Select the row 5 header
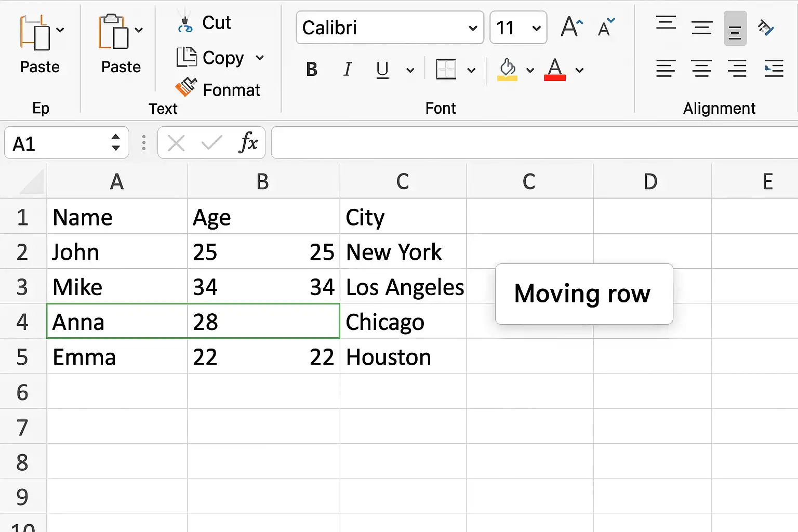The width and height of the screenshot is (798, 532). click(x=22, y=357)
